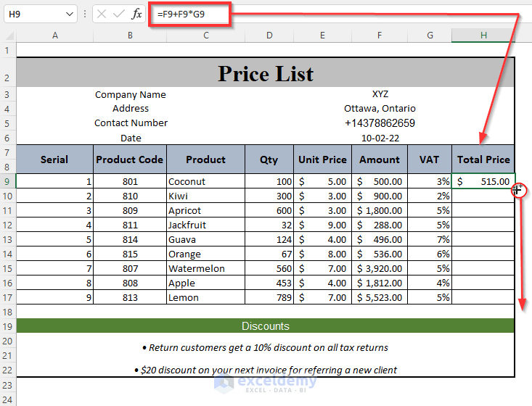The height and width of the screenshot is (406, 532).
Task: Select row 17 header
Action: [8, 297]
